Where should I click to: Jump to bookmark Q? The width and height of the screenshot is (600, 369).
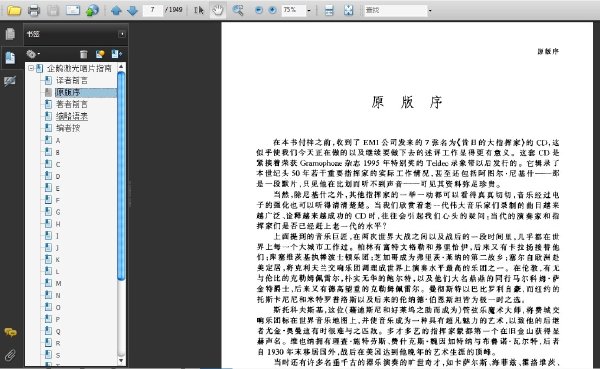[58, 331]
